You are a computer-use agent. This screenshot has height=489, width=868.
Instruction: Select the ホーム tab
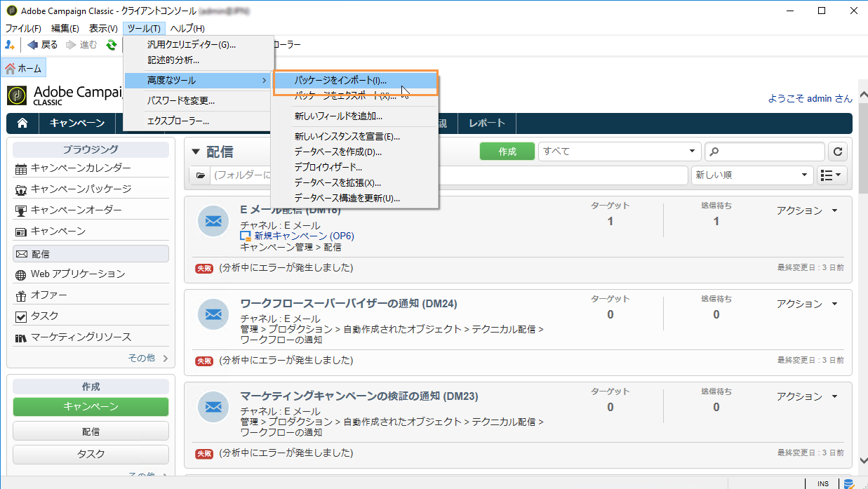pos(25,68)
